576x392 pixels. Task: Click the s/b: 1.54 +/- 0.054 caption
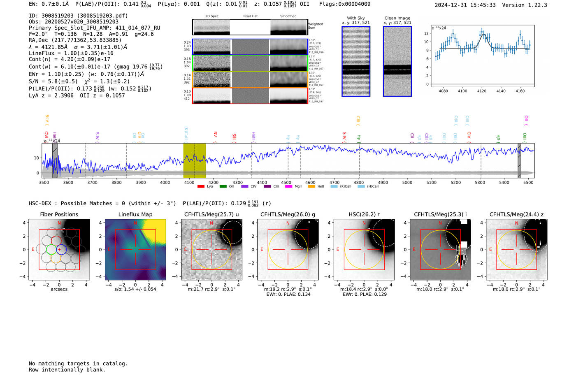tap(135, 289)
